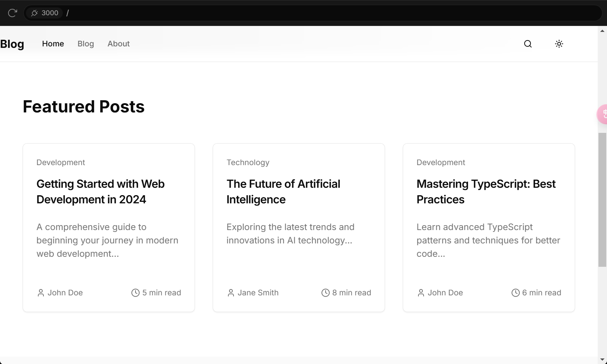The image size is (607, 364).
Task: Click the scrollbar down arrow
Action: [602, 360]
